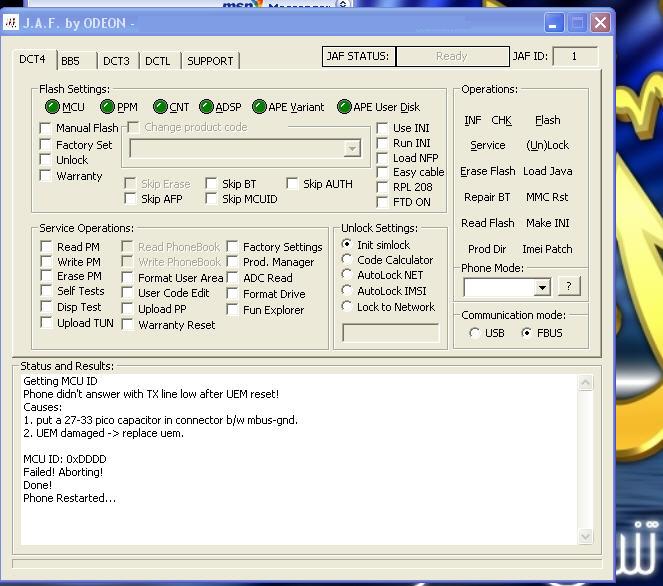663x586 pixels.
Task: Start the Flash operation
Action: (x=548, y=120)
